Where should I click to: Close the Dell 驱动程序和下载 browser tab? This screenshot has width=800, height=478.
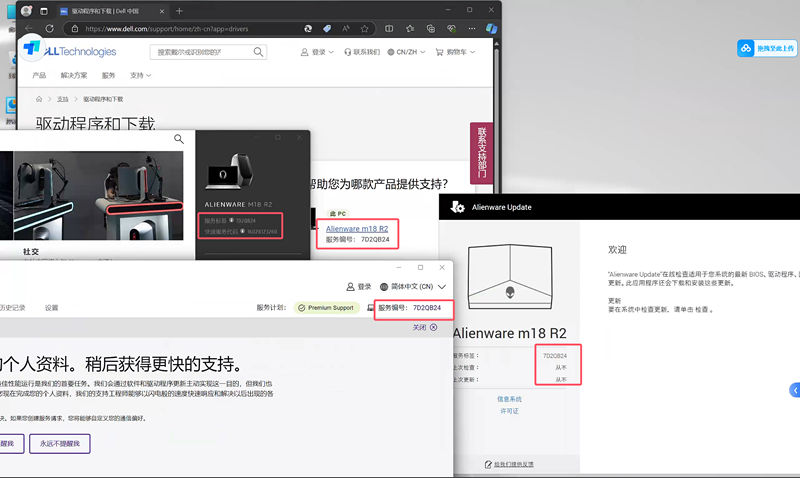(x=162, y=11)
